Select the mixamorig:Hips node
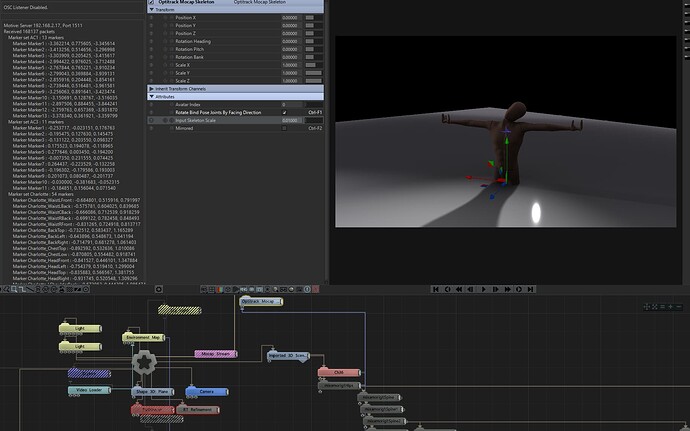 [339, 386]
